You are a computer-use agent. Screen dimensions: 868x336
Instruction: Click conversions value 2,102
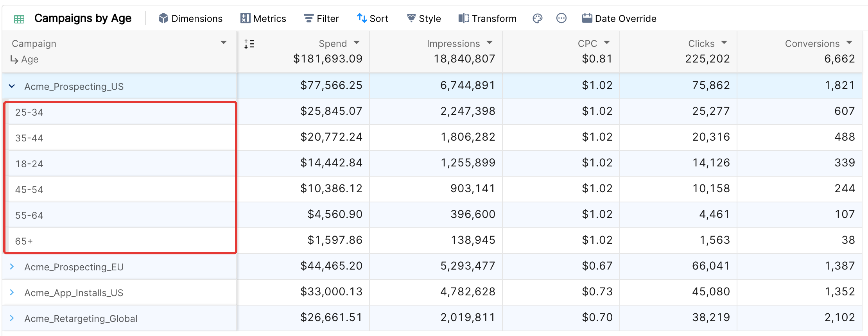[x=839, y=318]
